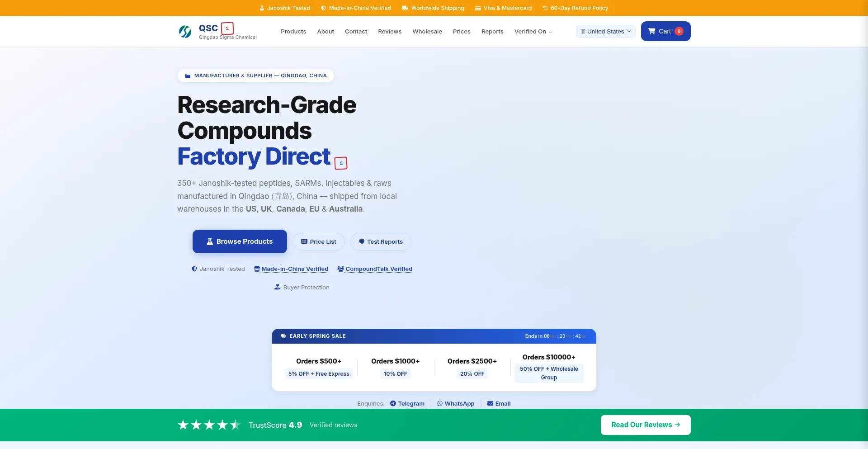The width and height of the screenshot is (868, 449).
Task: Click the shield icon for Made-in-China Verified in top banner
Action: [324, 8]
